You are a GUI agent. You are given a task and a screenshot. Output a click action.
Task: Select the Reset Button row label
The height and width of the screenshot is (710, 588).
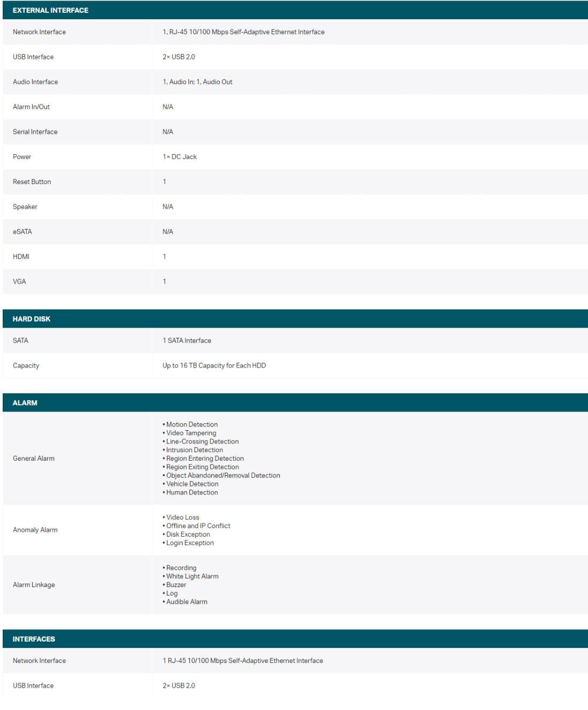tap(32, 182)
